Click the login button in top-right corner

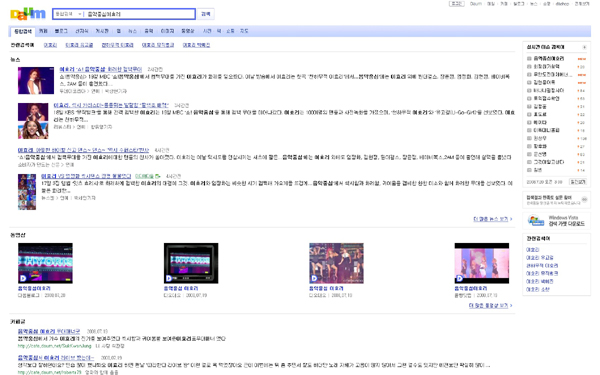[457, 4]
